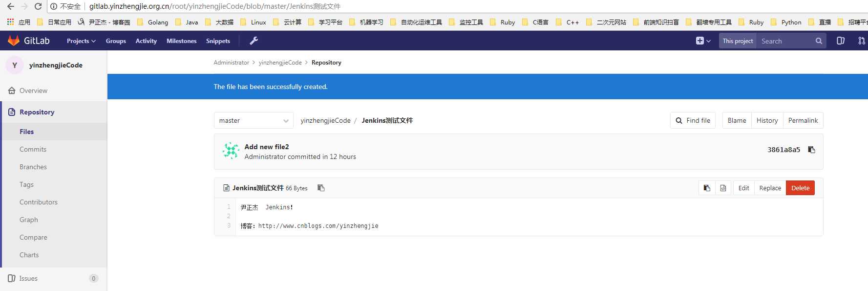
Task: Open the admin area wrench icon
Action: 254,41
